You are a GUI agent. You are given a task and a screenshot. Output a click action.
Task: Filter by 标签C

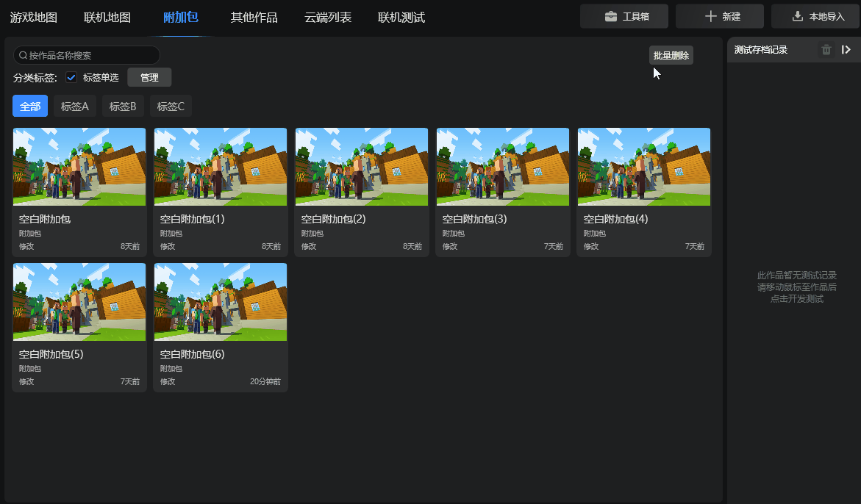(171, 106)
